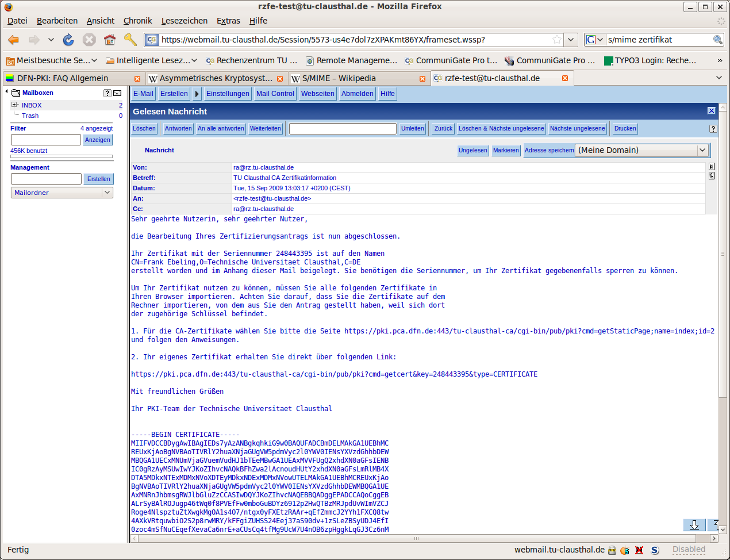Go to the browser home page icon

tap(110, 40)
